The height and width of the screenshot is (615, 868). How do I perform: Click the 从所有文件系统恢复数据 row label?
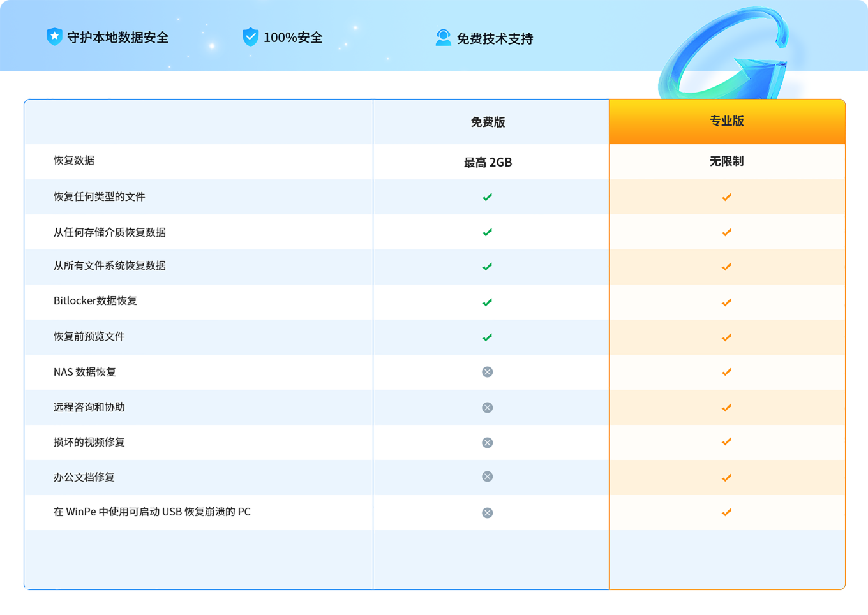110,265
